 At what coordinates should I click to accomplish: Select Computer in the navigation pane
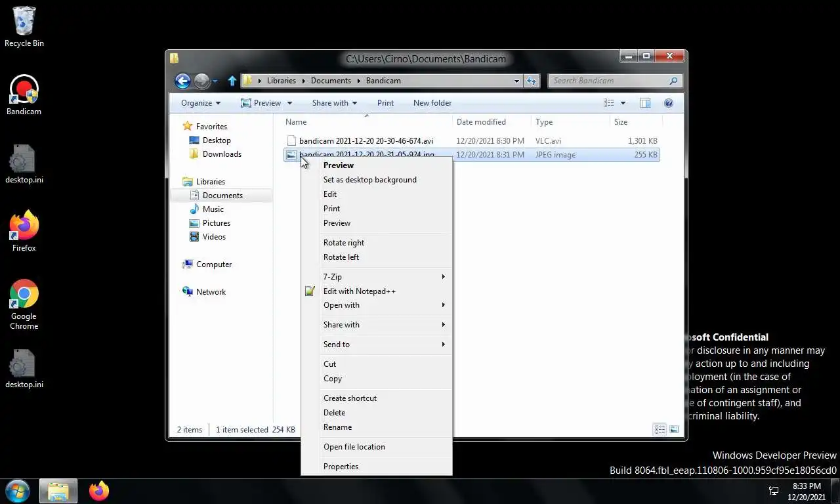click(x=214, y=264)
